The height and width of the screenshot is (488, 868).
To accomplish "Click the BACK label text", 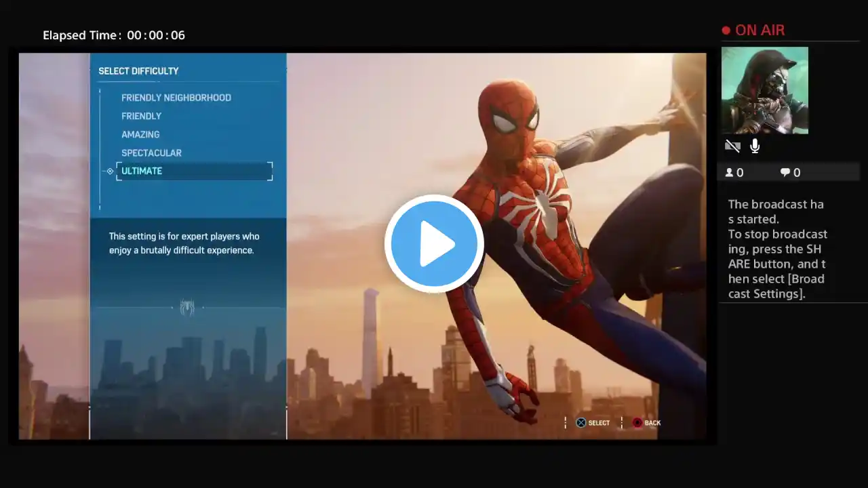I will (x=652, y=423).
